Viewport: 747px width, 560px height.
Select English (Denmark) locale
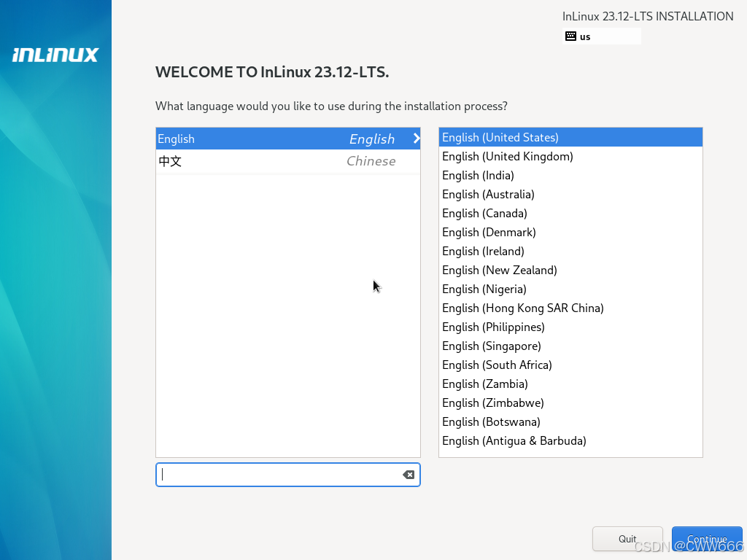(x=489, y=232)
